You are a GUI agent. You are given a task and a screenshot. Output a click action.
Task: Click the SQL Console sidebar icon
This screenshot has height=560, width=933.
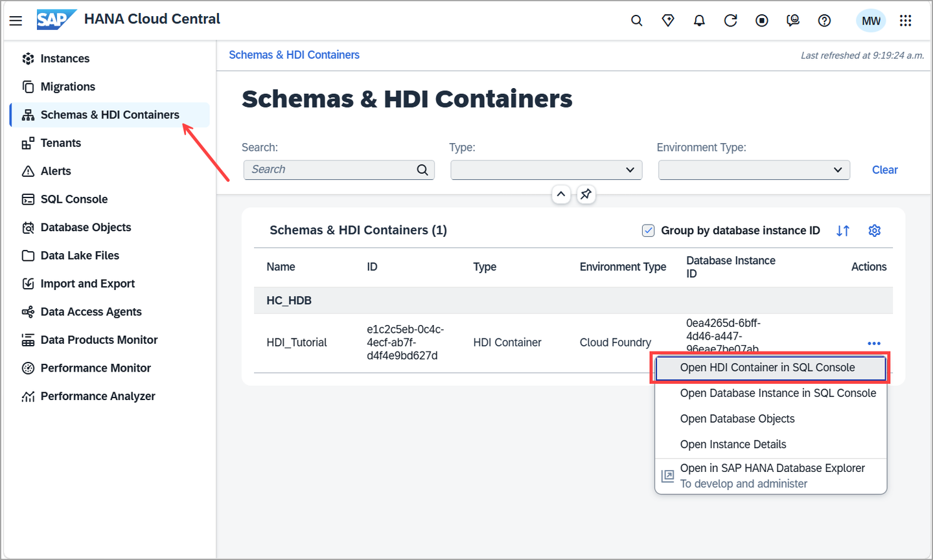28,199
